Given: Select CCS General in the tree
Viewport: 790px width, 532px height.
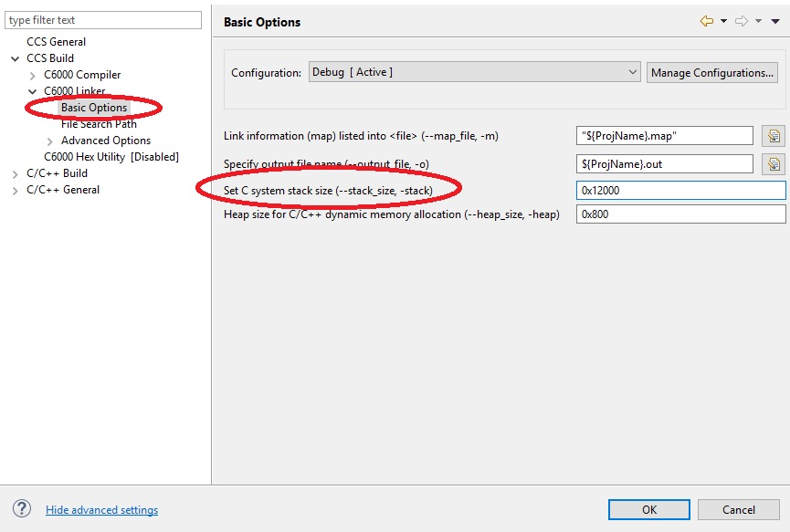Looking at the screenshot, I should 56,42.
